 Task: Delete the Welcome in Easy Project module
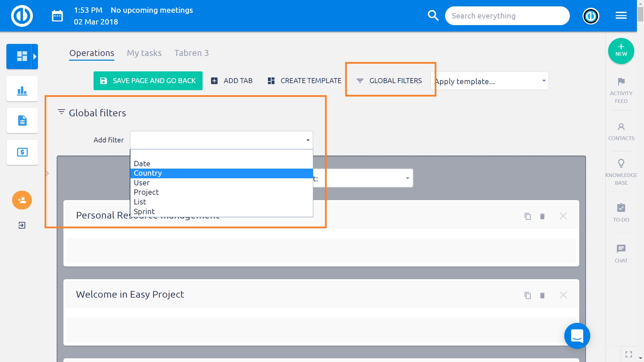pyautogui.click(x=542, y=295)
